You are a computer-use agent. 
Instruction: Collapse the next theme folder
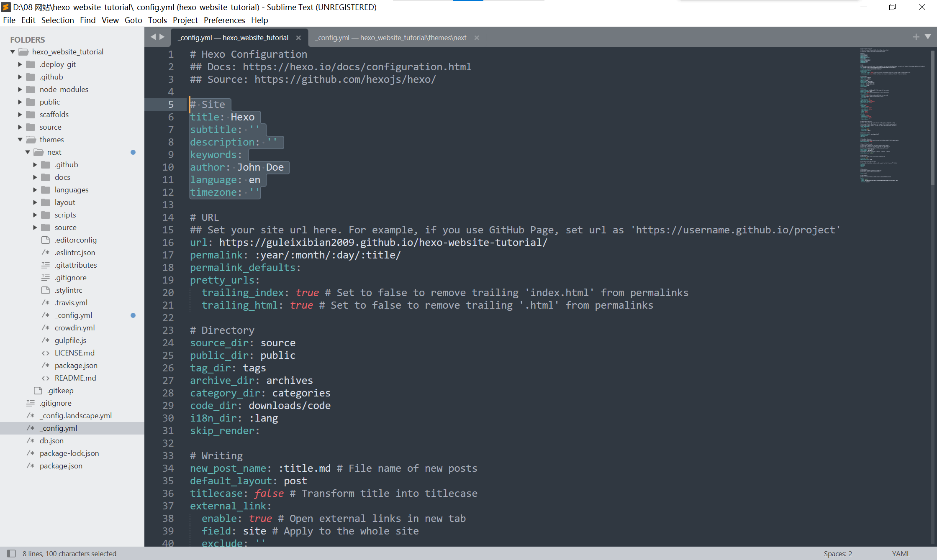click(x=28, y=152)
